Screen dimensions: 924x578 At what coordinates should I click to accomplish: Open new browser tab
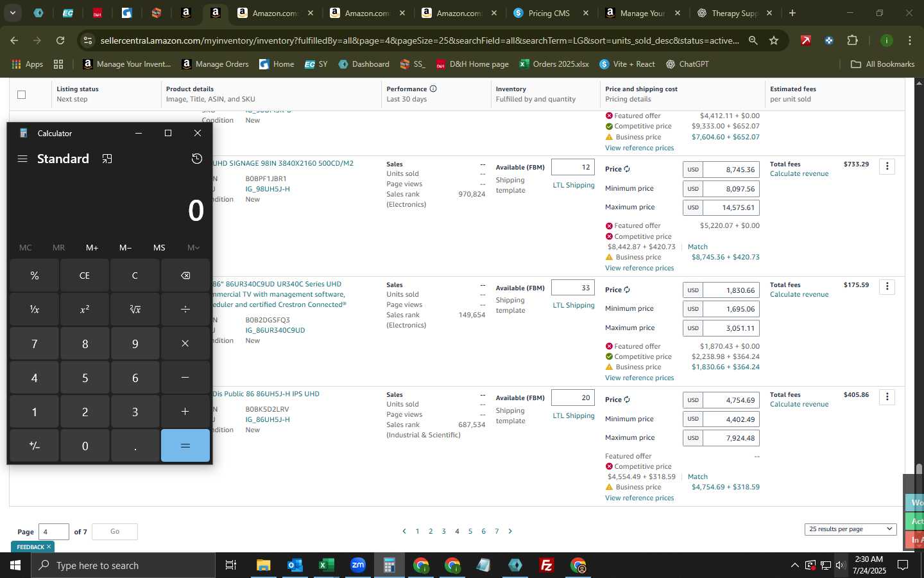792,13
